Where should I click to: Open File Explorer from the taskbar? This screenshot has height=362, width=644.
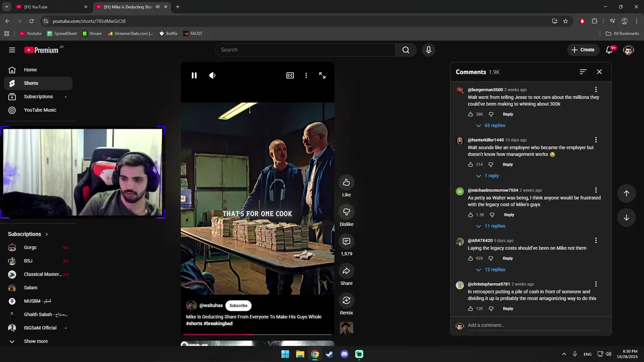coord(300,354)
